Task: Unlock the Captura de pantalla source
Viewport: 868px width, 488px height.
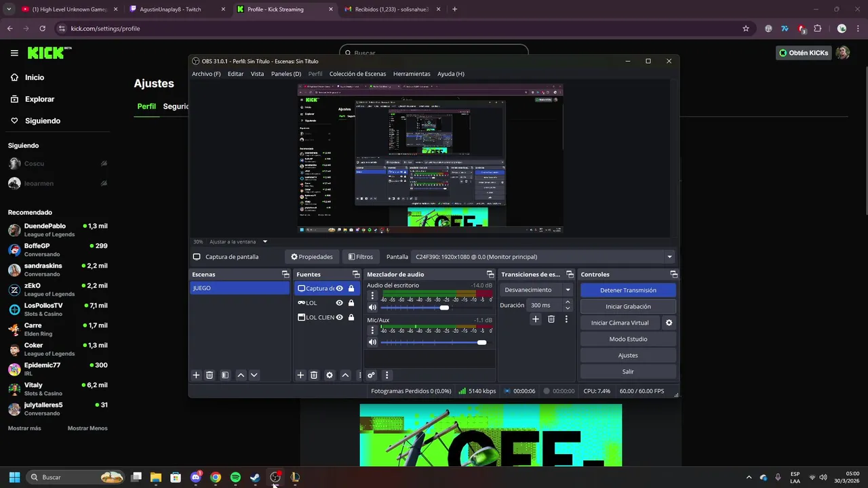Action: pos(351,288)
